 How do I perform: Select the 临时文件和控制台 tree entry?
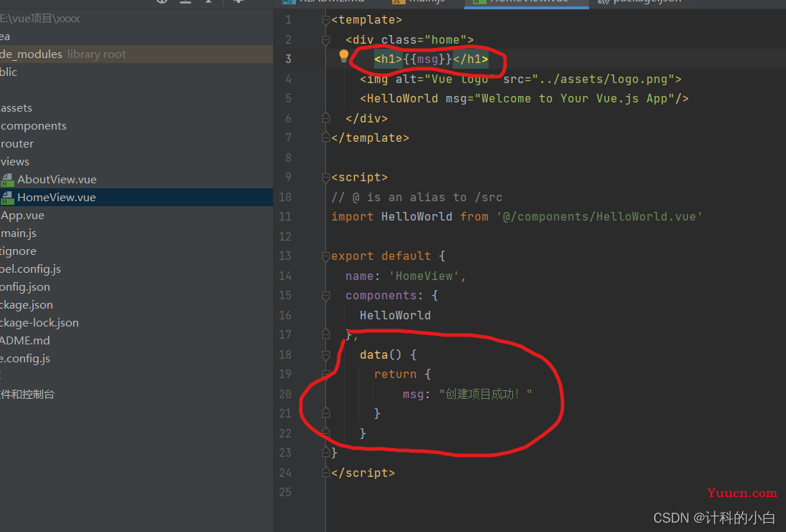[27, 395]
